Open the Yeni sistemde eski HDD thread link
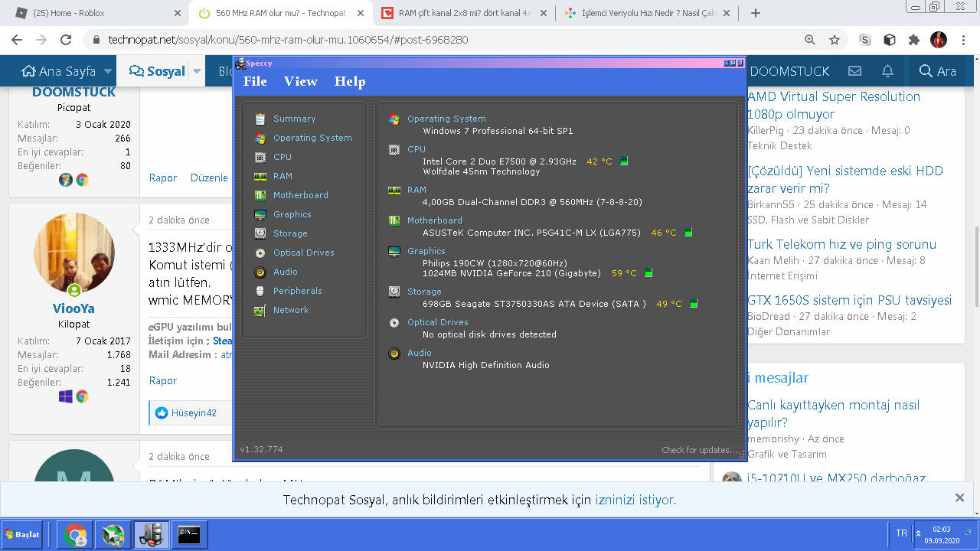This screenshot has width=980, height=551. [845, 180]
